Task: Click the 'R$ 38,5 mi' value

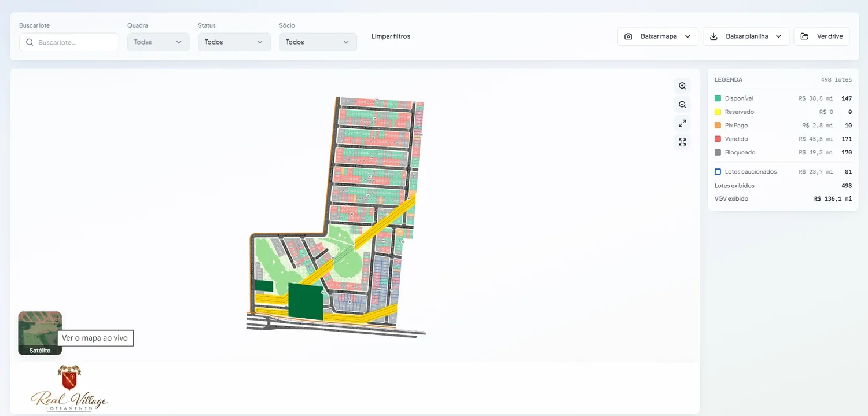Action: click(x=816, y=98)
